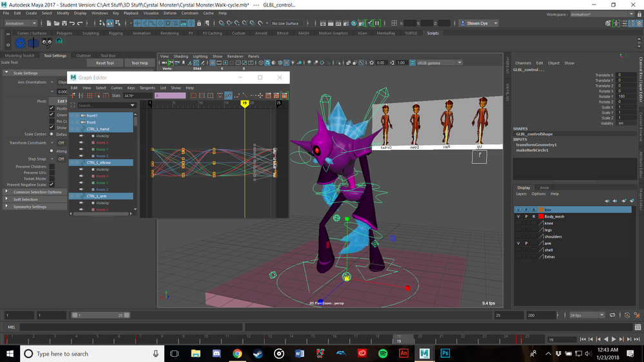Toggle the Preserve Children checkbox
Viewport: 644px width, 362px height.
click(x=52, y=167)
